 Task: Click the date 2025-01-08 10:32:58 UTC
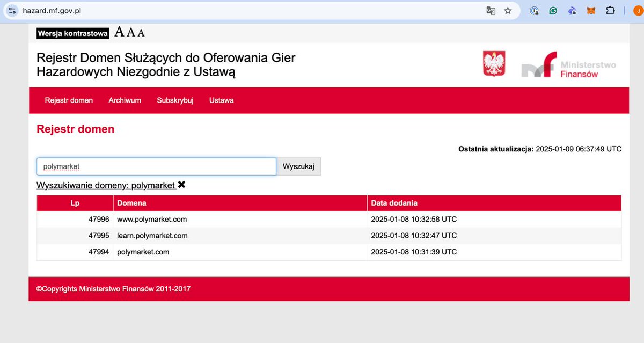pos(414,220)
